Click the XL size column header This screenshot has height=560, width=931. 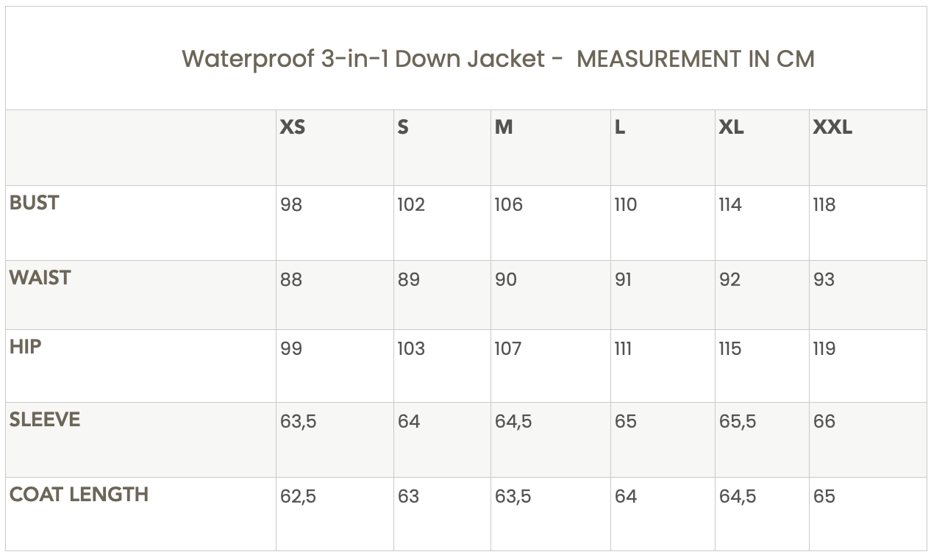point(731,127)
